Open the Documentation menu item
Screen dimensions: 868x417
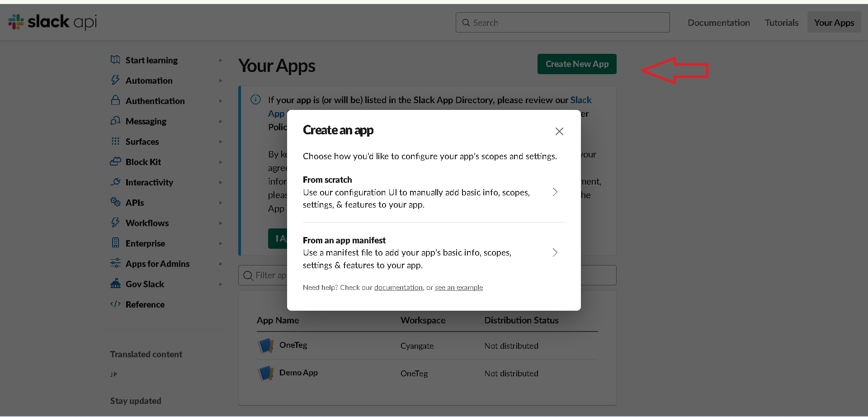click(x=718, y=22)
